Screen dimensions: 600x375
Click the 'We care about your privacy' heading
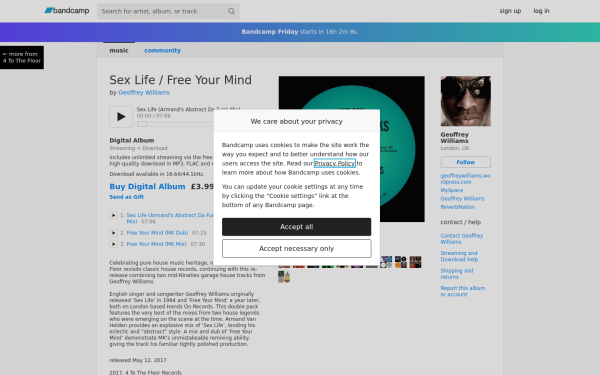coord(297,121)
